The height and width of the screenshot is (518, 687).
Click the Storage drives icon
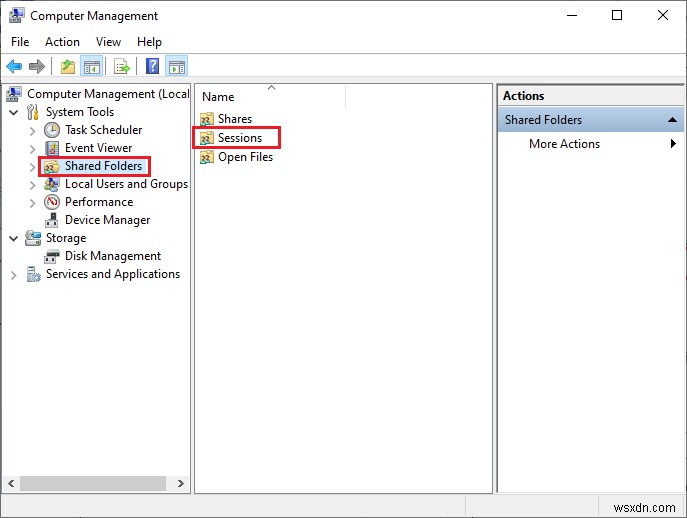pyautogui.click(x=33, y=238)
